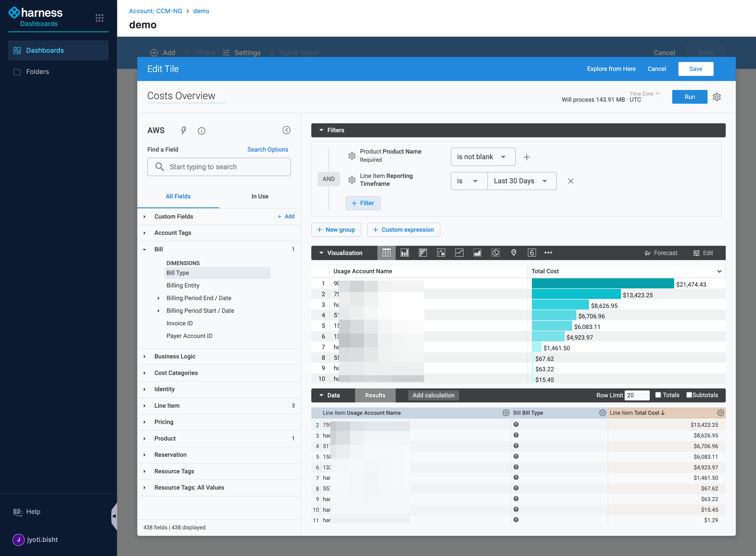Open the explore settings gear next to Run
756x556 pixels.
tap(717, 97)
